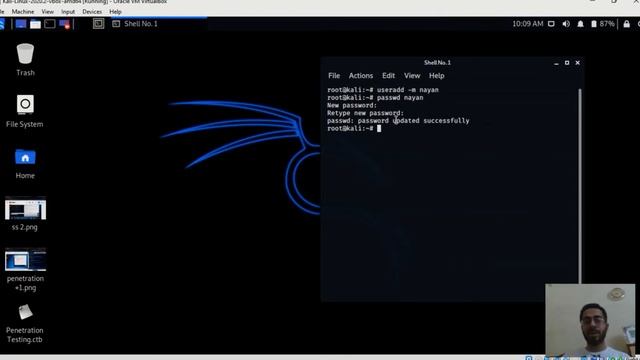Click the 10:09 AM clock
The width and height of the screenshot is (640, 360).
click(527, 24)
